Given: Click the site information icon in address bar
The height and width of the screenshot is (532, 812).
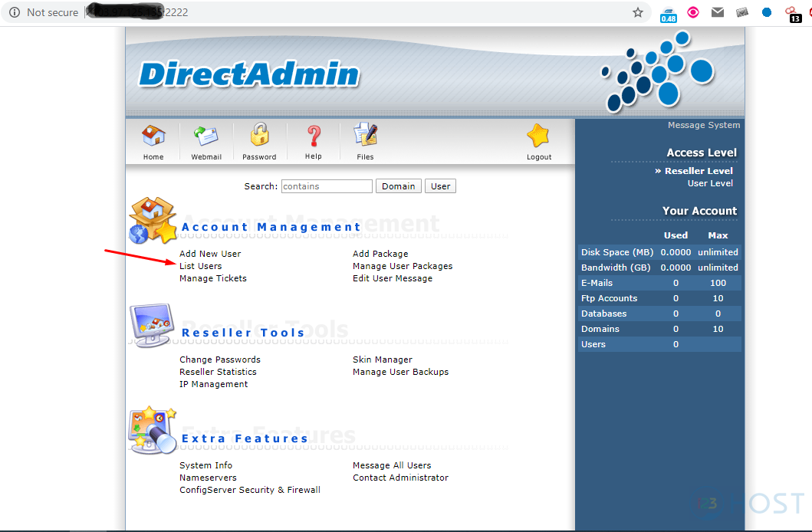Looking at the screenshot, I should 15,12.
